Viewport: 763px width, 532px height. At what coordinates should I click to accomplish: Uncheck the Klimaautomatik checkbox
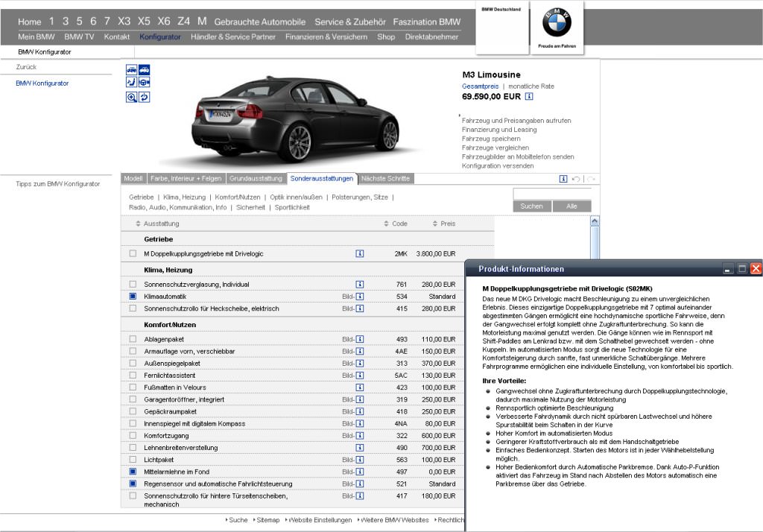[133, 297]
